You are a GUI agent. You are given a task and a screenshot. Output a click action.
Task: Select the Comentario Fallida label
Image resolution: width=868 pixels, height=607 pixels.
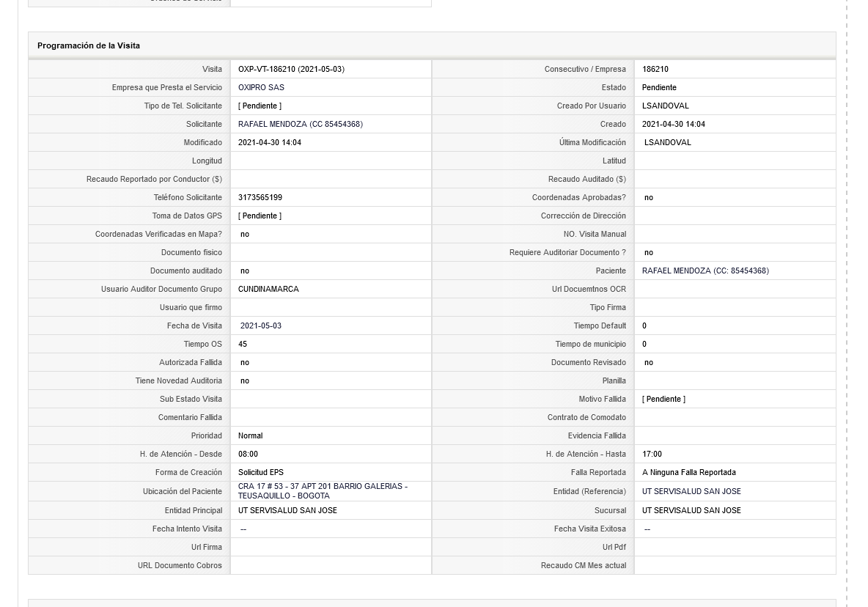[x=190, y=417]
